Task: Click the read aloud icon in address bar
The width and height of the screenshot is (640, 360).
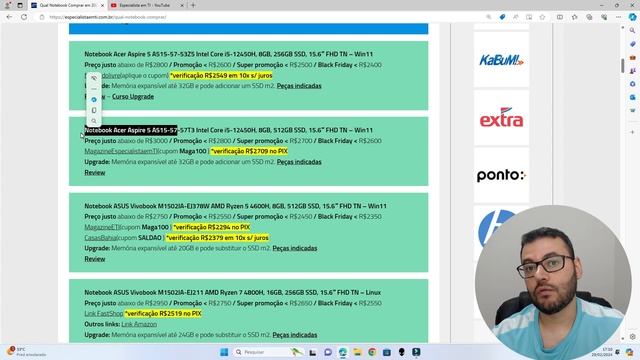Action: pyautogui.click(x=516, y=17)
